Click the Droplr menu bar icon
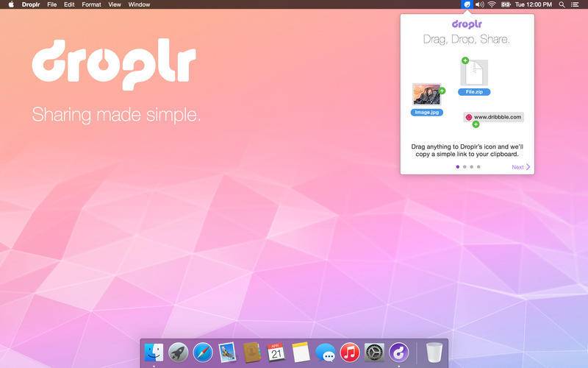The height and width of the screenshot is (368, 588). (467, 4)
